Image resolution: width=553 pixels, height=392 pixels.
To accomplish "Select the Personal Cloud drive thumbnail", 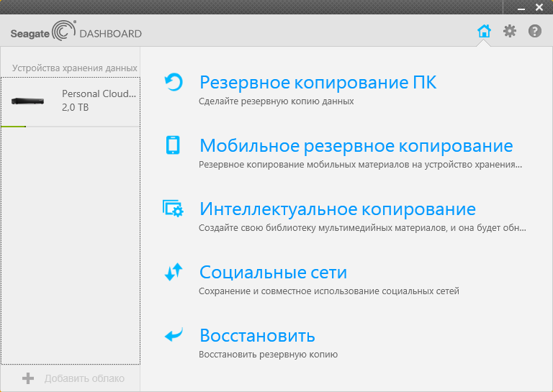I will [28, 101].
